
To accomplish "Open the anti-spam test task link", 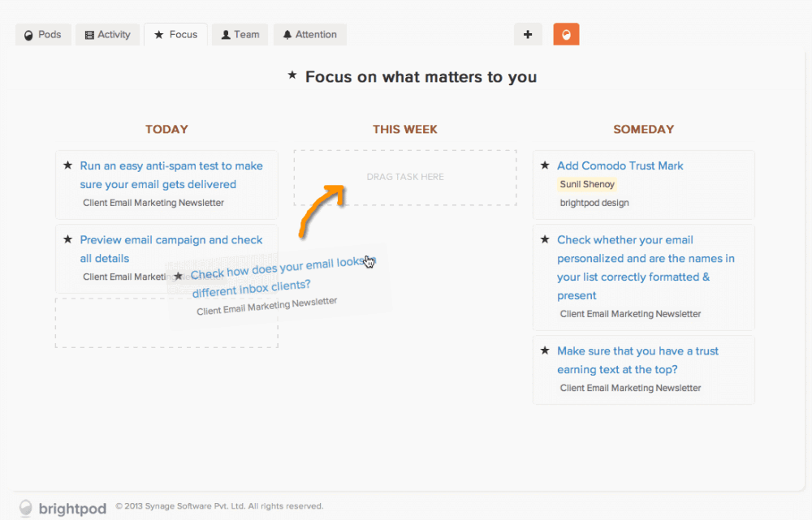I will pyautogui.click(x=171, y=175).
